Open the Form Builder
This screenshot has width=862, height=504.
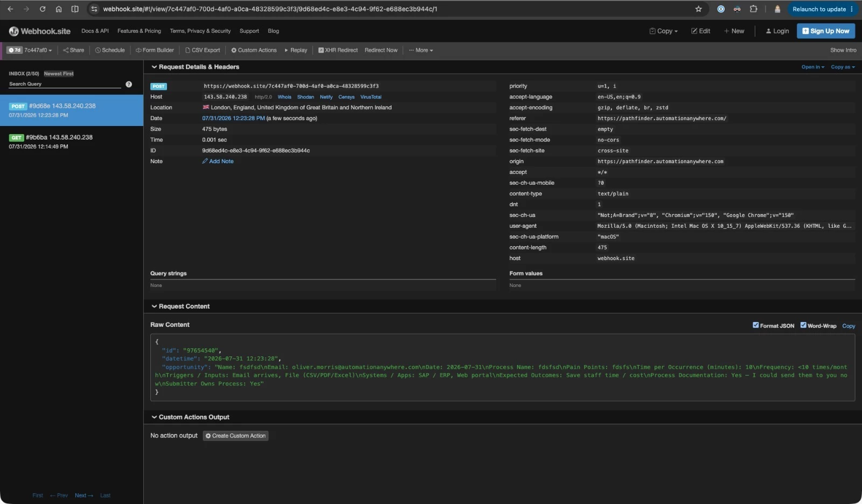pyautogui.click(x=155, y=50)
